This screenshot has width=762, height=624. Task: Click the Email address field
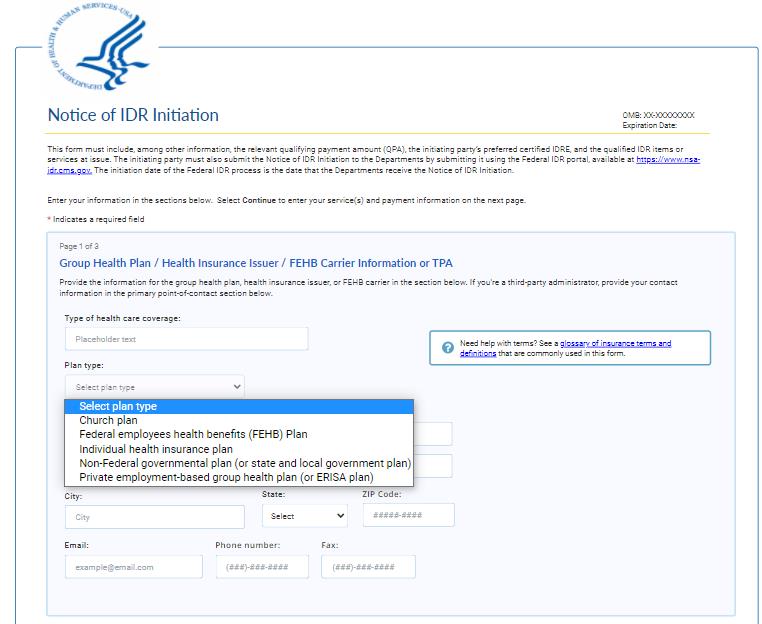coord(133,567)
